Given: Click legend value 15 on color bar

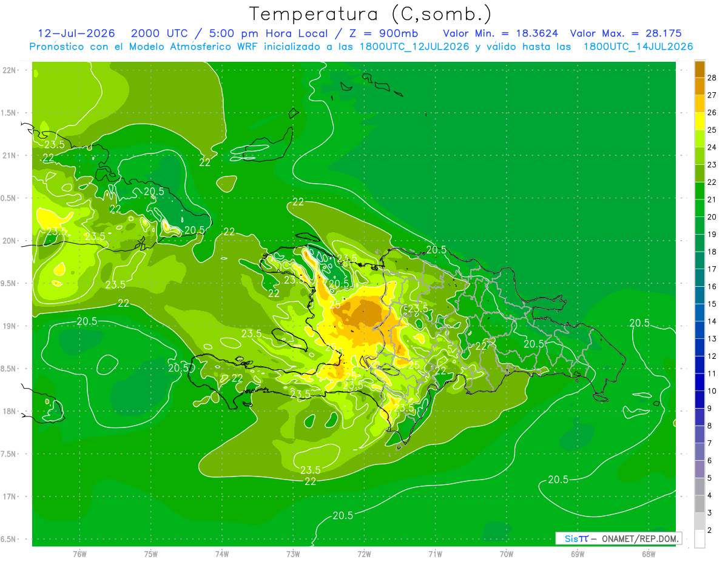Looking at the screenshot, I should tap(712, 304).
